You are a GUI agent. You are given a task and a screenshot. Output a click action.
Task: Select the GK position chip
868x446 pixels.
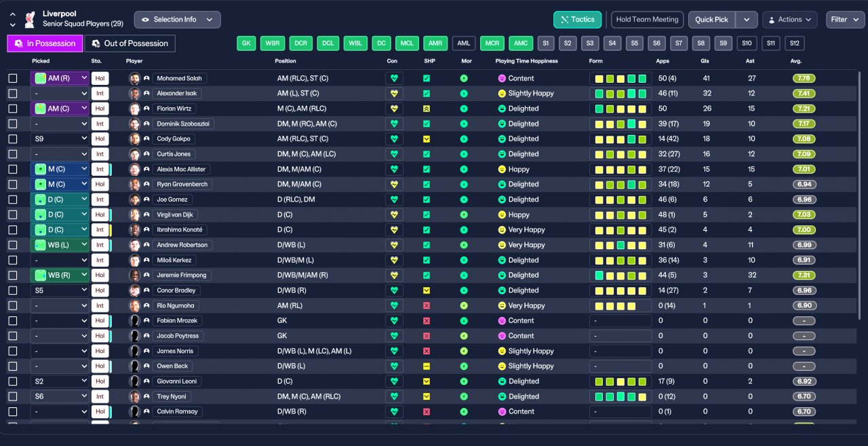(x=246, y=43)
